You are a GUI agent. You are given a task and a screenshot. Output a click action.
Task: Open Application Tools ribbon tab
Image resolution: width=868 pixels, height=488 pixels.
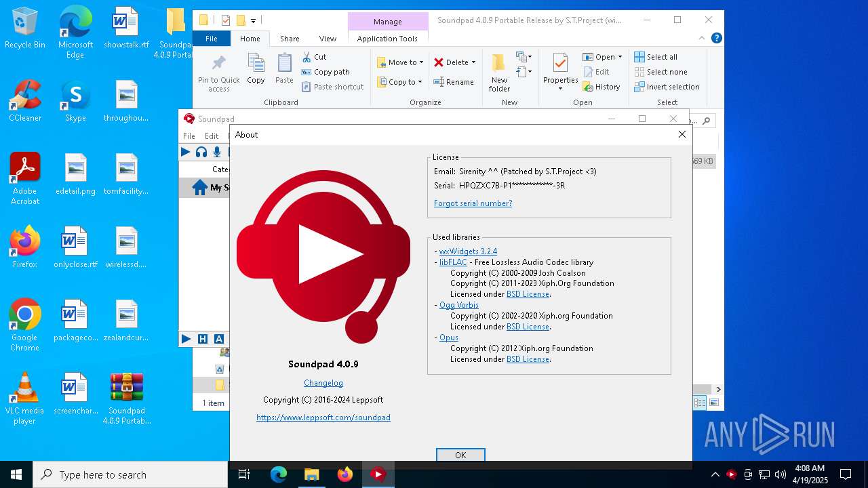click(x=387, y=39)
